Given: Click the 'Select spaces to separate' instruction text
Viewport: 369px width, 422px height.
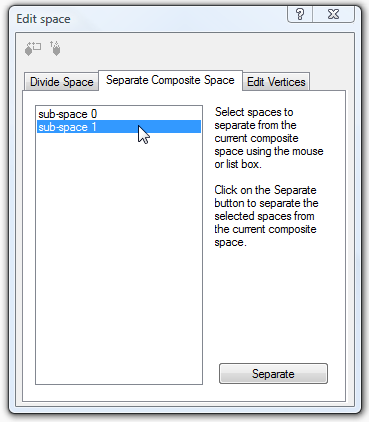Looking at the screenshot, I should point(269,138).
